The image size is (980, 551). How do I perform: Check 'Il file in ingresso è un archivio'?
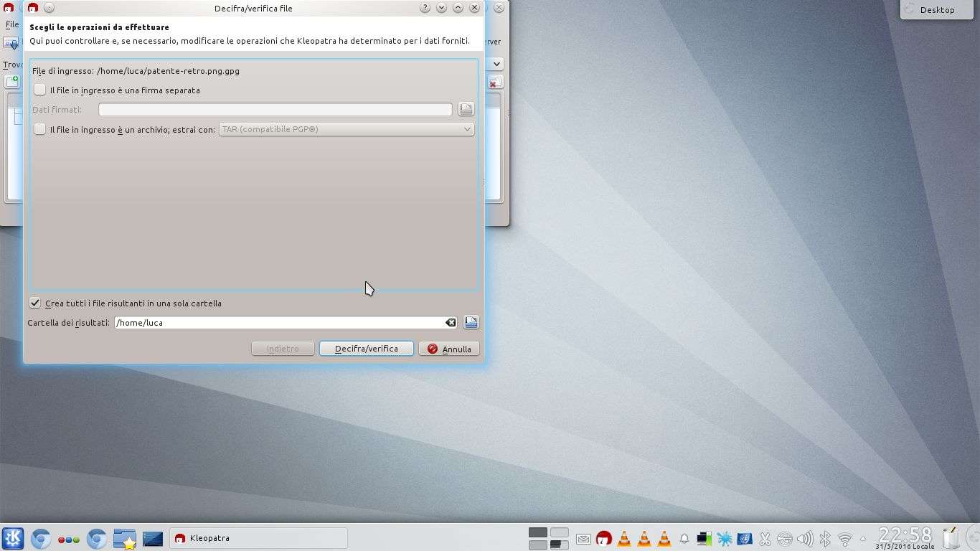click(x=40, y=130)
